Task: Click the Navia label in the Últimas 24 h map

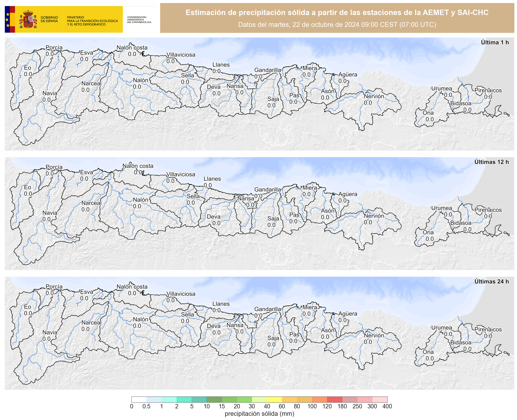Action: point(50,332)
